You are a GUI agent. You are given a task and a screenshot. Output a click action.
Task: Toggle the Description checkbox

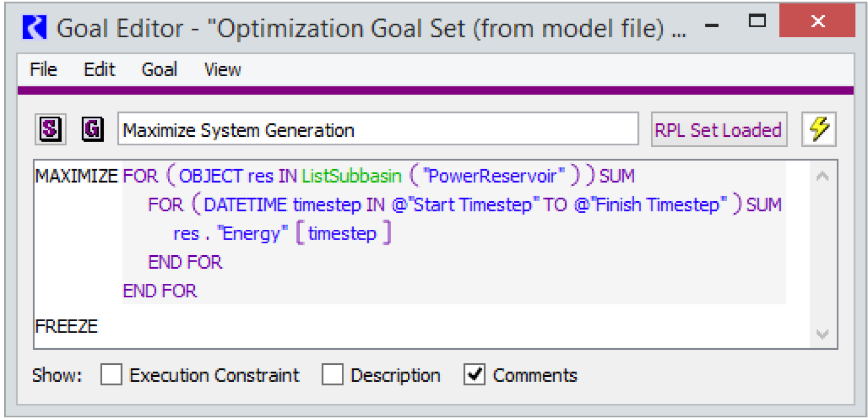pos(332,374)
